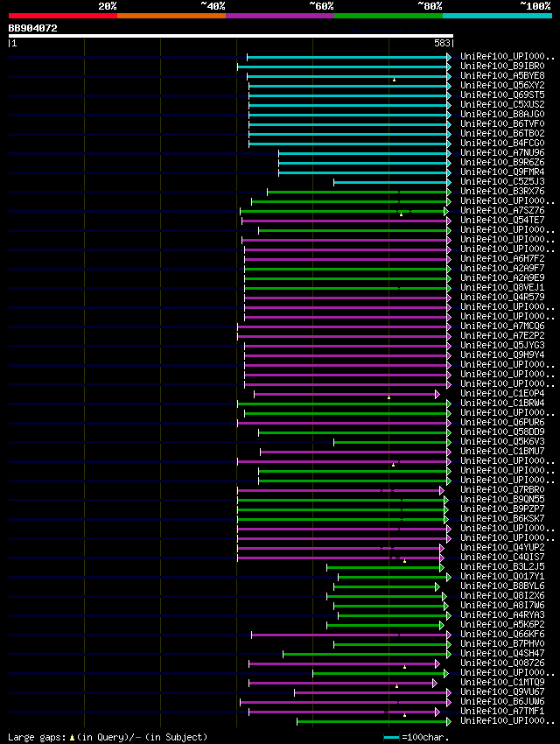Click the green alignment bar for A2A9F7
The height and width of the screenshot is (744, 560).
(346, 269)
